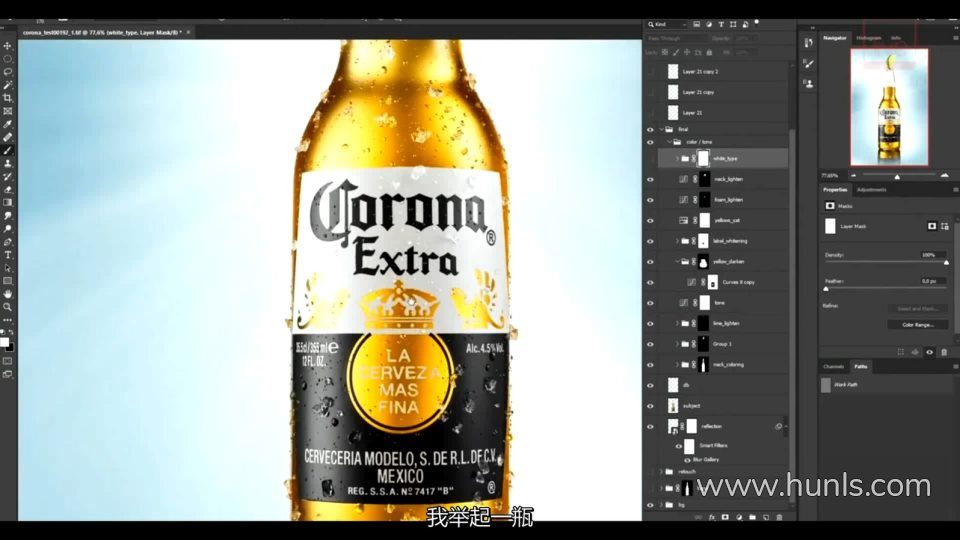This screenshot has width=960, height=540.
Task: Select the Crop tool
Action: (7, 98)
